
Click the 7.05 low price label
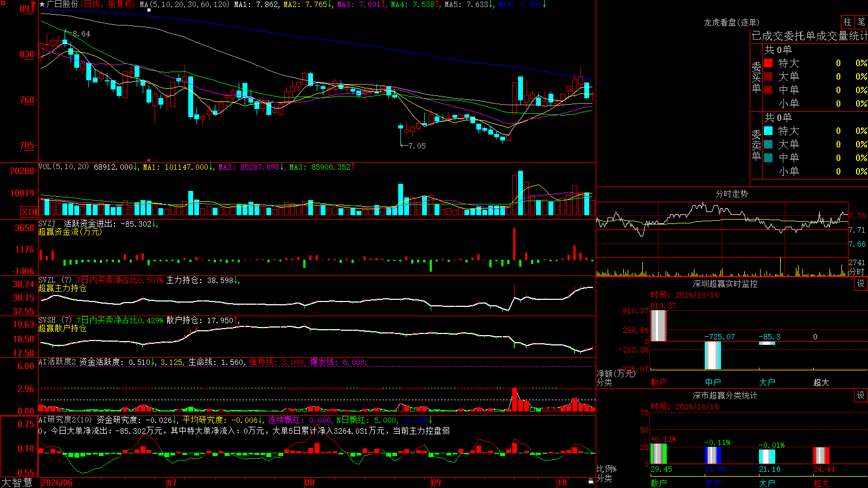click(417, 146)
